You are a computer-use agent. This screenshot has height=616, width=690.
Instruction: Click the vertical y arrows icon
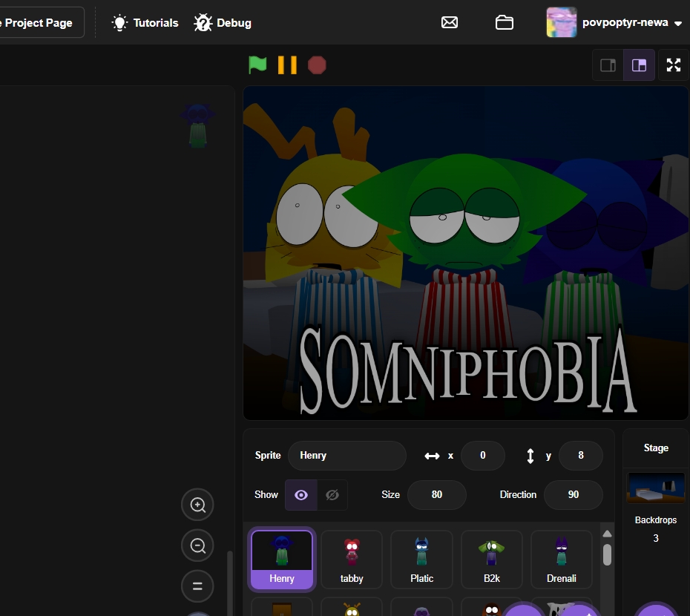click(x=530, y=456)
